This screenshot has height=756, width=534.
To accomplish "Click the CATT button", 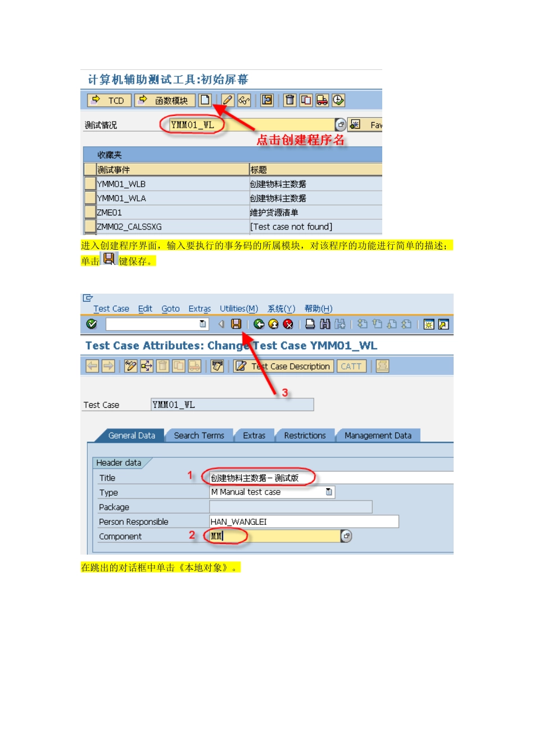I will coord(352,366).
